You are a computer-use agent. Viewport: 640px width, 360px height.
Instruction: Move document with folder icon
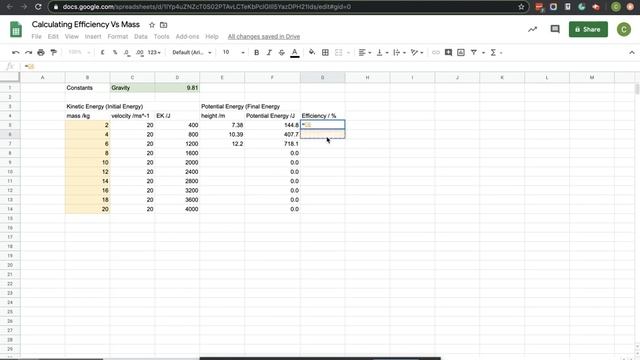[164, 25]
